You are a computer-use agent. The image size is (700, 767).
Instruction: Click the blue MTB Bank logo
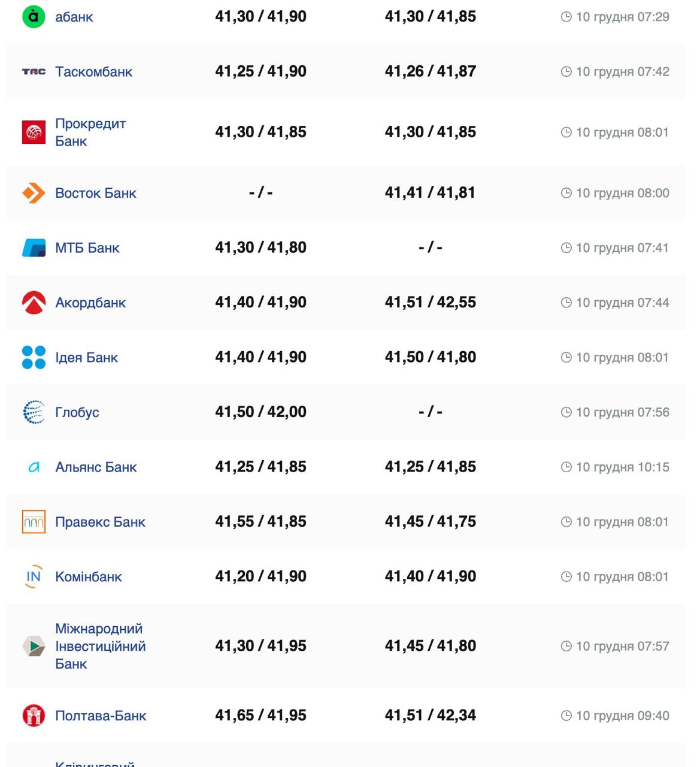tap(34, 247)
